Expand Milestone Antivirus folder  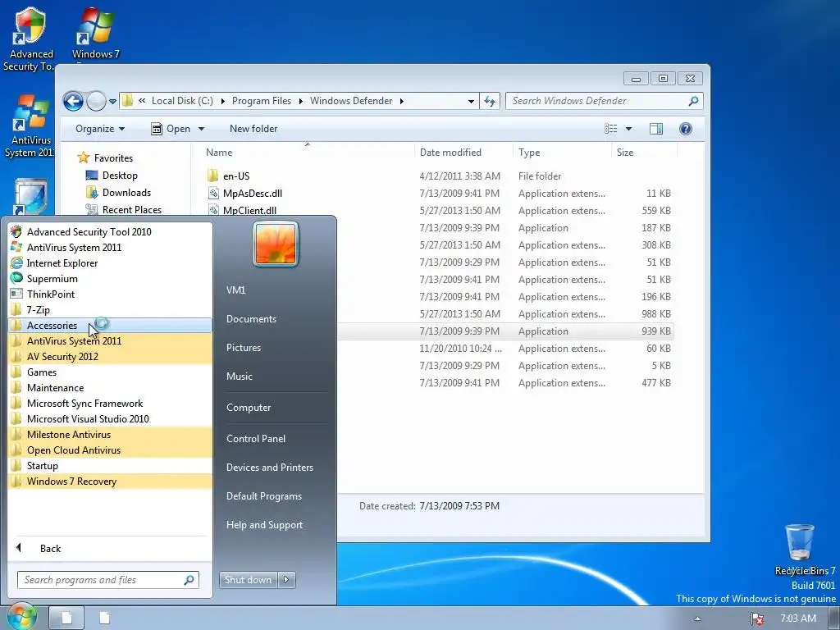pos(110,434)
